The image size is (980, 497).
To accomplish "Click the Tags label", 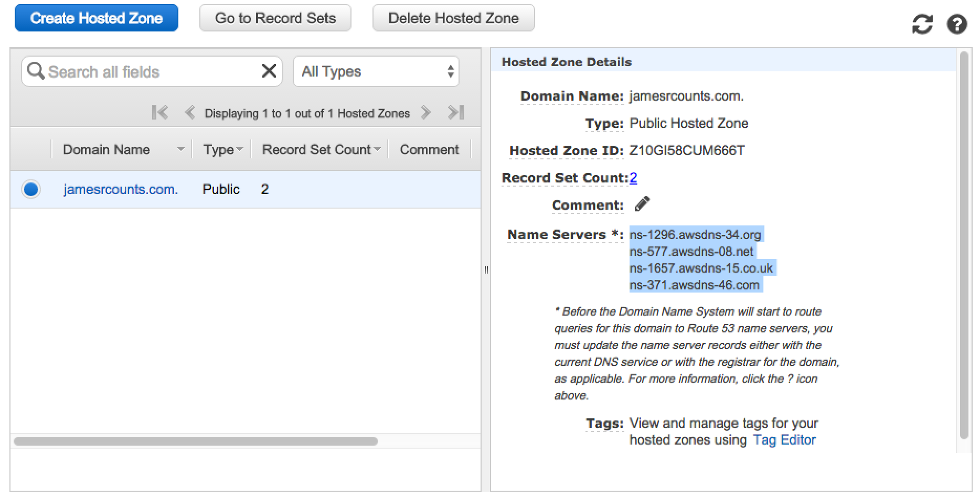I will (x=605, y=424).
